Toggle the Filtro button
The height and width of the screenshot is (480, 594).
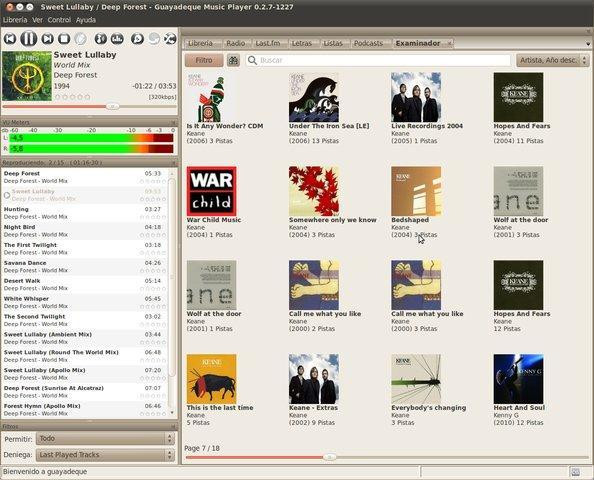[204, 60]
